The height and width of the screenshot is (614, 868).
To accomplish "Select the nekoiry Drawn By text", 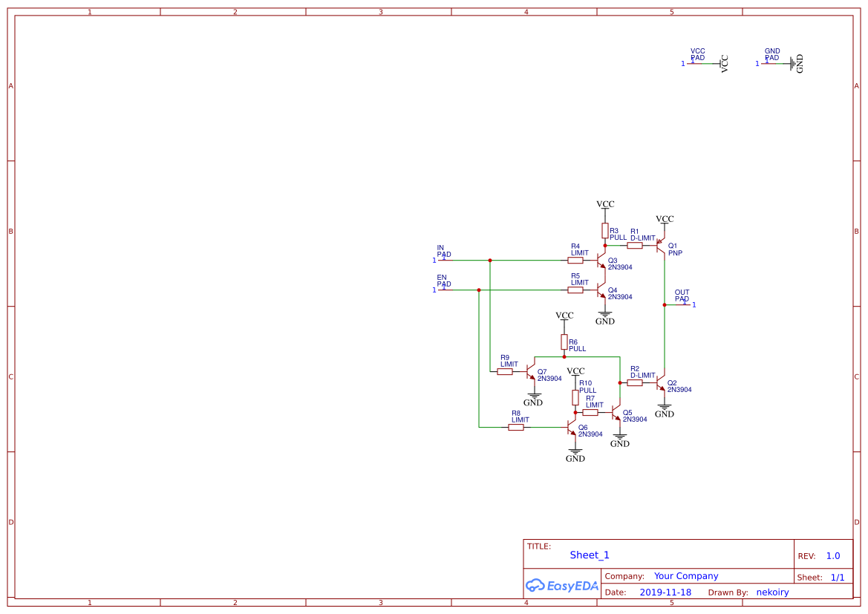I will coord(772,592).
